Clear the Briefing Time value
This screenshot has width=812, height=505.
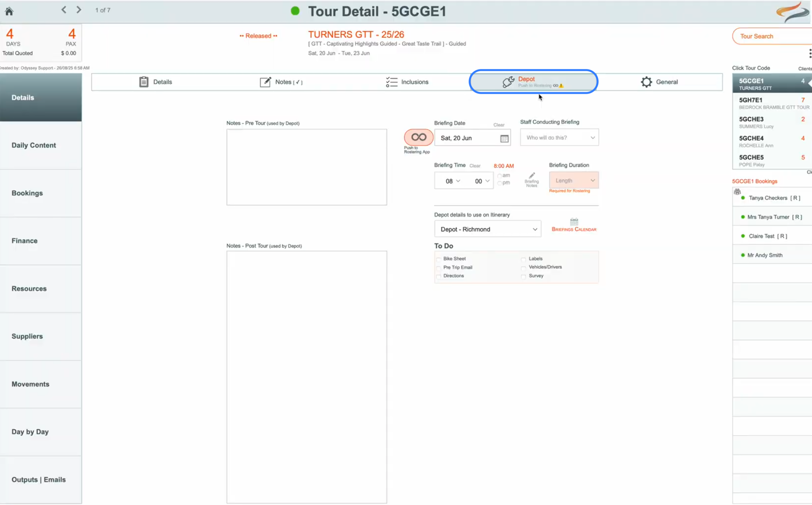tap(475, 166)
